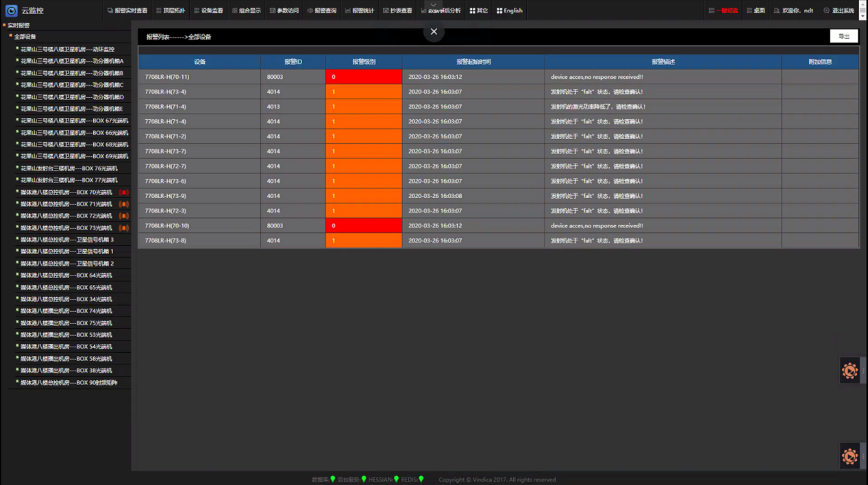Switch language to English
868x485 pixels.
coord(509,11)
